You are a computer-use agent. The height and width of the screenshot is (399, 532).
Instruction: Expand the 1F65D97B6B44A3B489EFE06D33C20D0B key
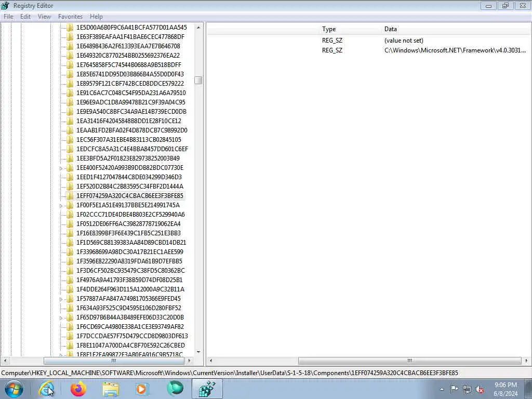pyautogui.click(x=61, y=317)
